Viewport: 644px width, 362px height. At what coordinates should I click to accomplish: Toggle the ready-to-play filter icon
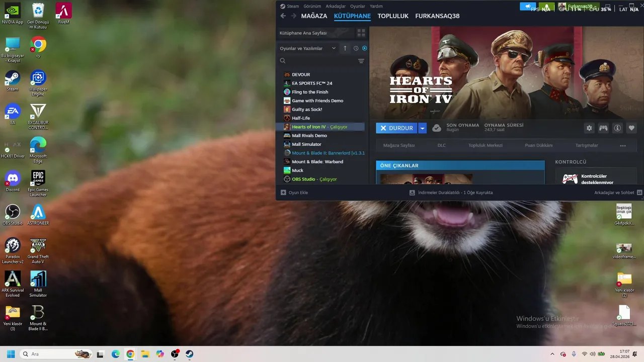[x=365, y=48]
